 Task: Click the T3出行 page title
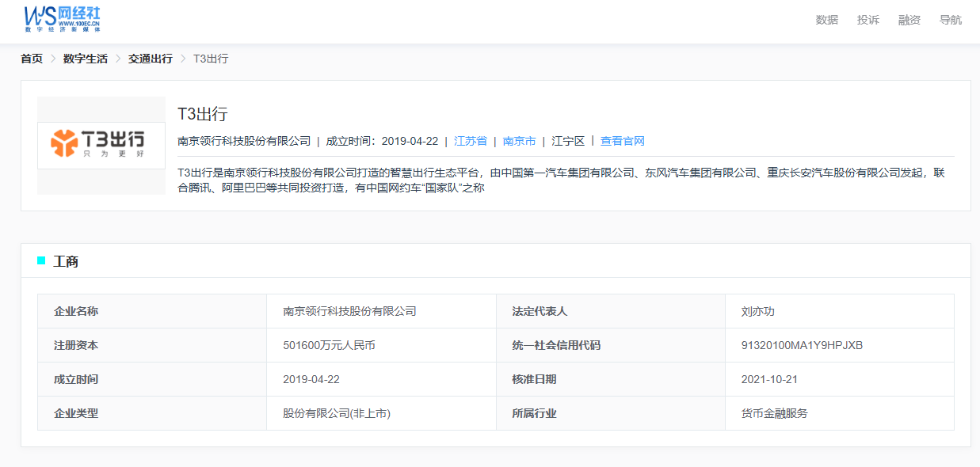[203, 113]
